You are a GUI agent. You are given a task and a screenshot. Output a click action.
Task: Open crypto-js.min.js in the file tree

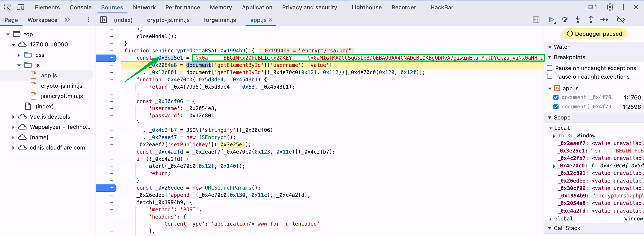point(61,86)
